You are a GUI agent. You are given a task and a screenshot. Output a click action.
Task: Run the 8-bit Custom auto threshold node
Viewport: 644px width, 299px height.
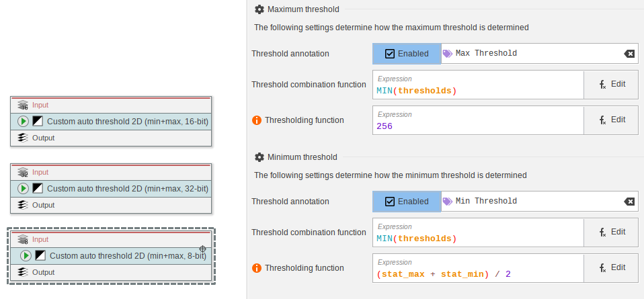tap(26, 256)
